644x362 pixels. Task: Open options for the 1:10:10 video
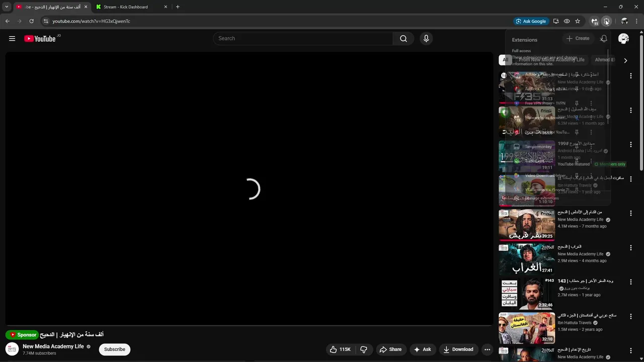point(630,179)
